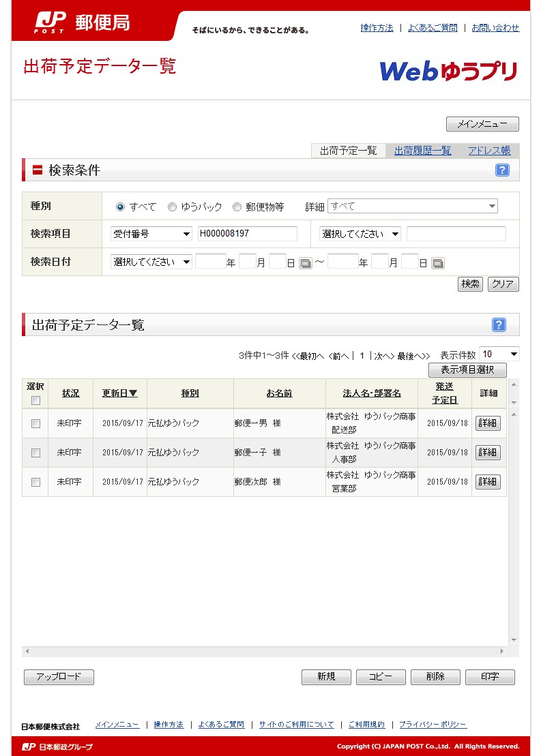Collapse the 検索条件 section via red minus icon
Screen dimensions: 541x756
[x=38, y=170]
